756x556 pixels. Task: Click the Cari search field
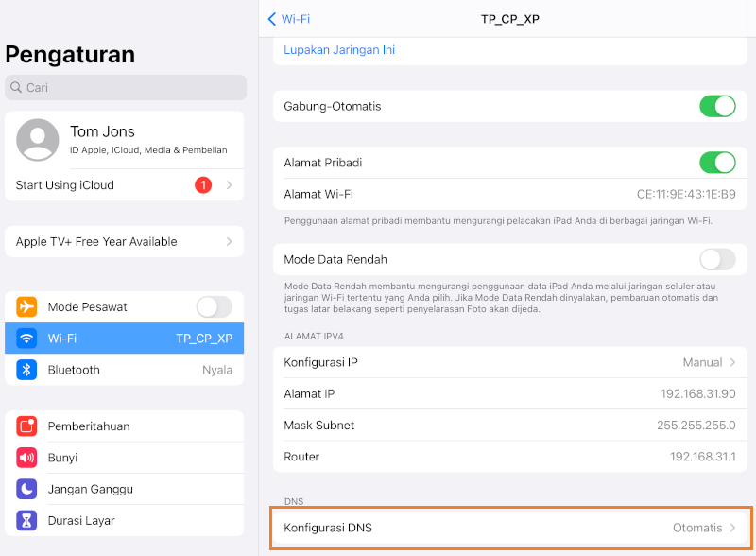point(126,88)
